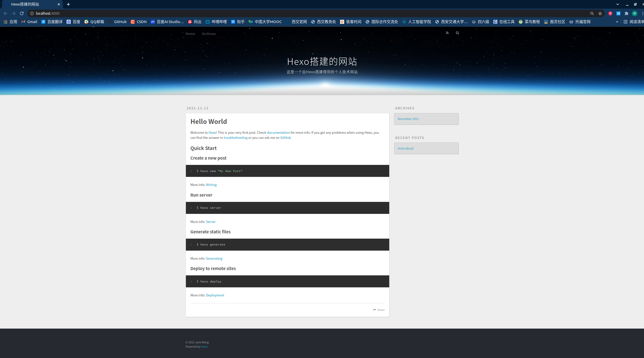Expand hidden bookmarks overflow chevron

(617, 22)
